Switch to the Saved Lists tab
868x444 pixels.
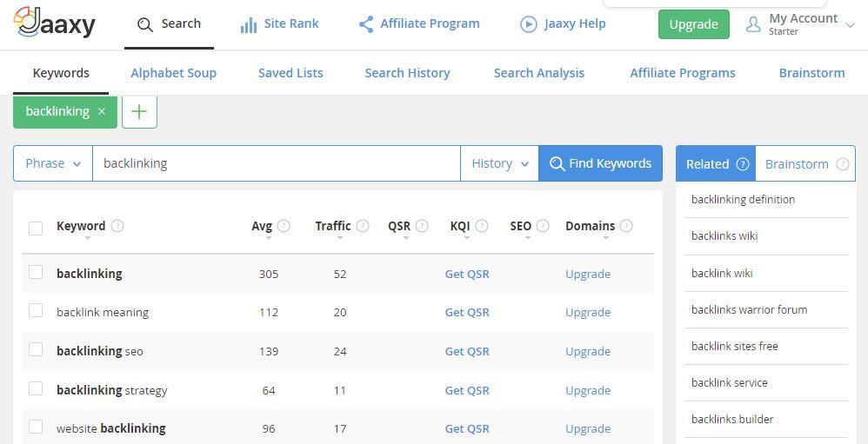tap(290, 73)
